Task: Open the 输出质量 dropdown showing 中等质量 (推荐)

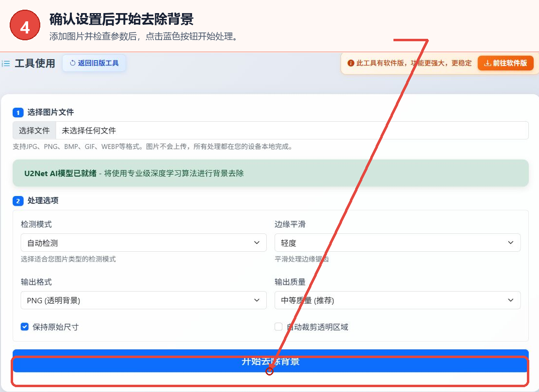Action: click(x=397, y=300)
